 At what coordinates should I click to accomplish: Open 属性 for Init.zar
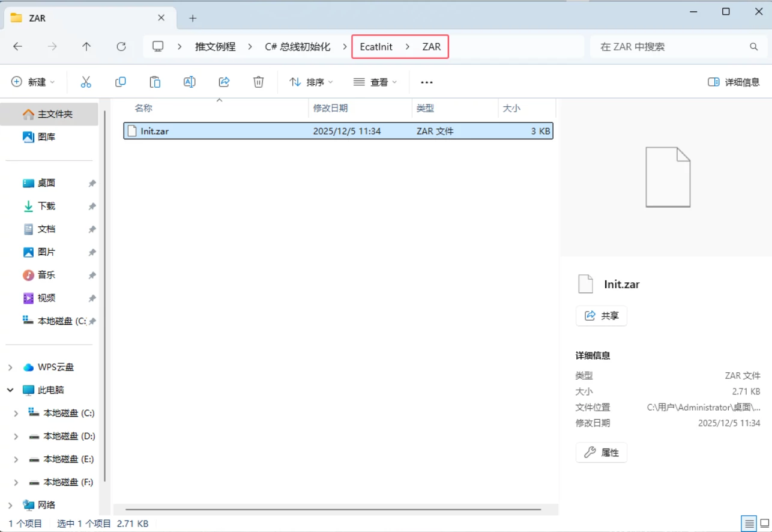pos(601,452)
